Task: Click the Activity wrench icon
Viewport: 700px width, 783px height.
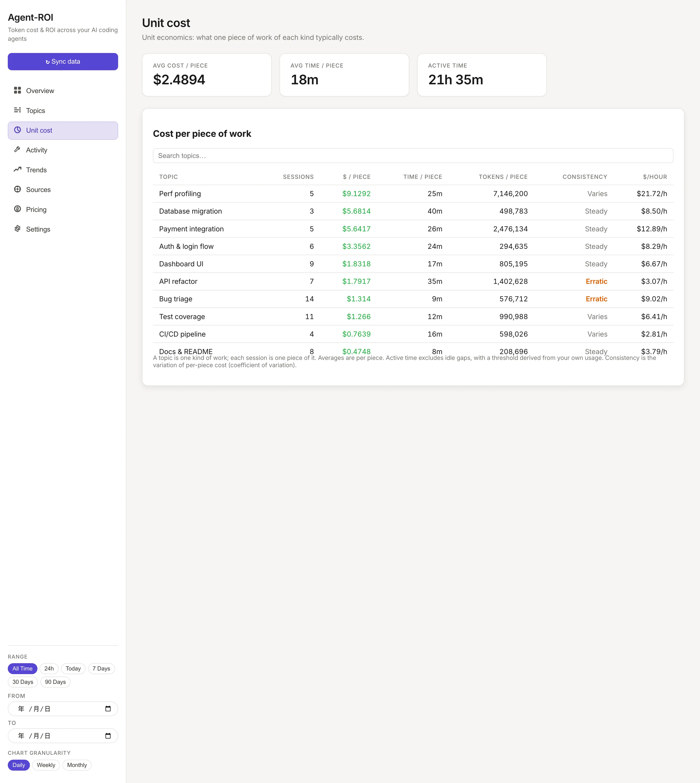Action: tap(17, 150)
